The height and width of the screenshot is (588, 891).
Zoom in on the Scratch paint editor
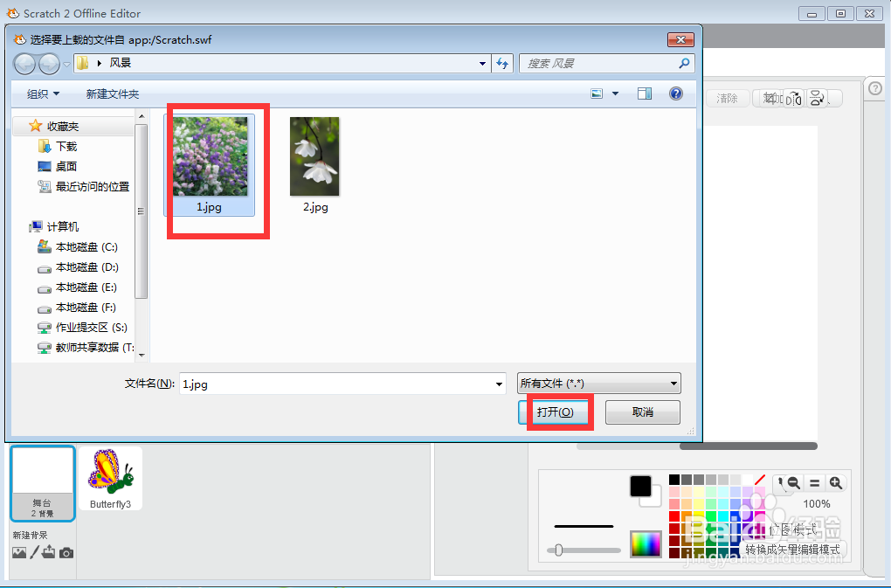(835, 483)
